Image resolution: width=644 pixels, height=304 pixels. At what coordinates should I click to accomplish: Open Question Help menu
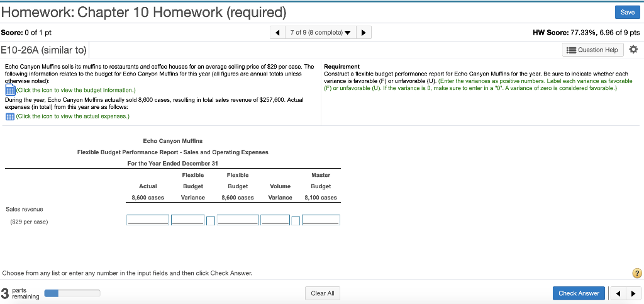pos(593,50)
